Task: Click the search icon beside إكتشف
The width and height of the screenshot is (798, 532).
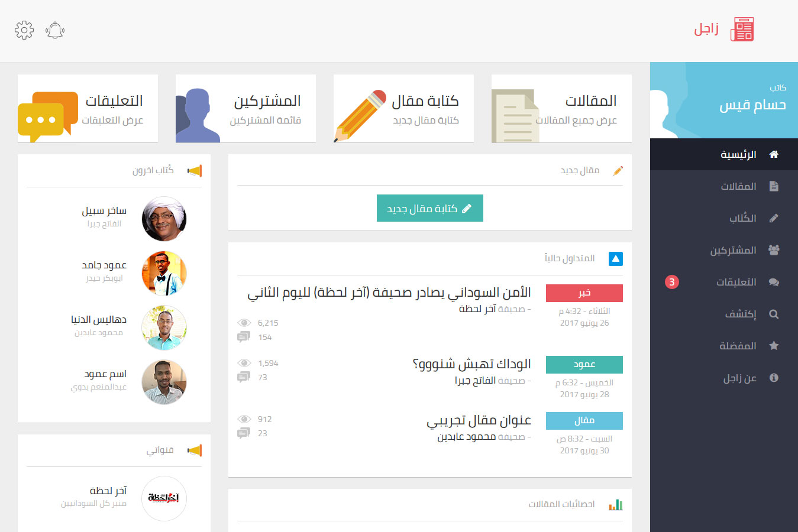Action: tap(774, 314)
